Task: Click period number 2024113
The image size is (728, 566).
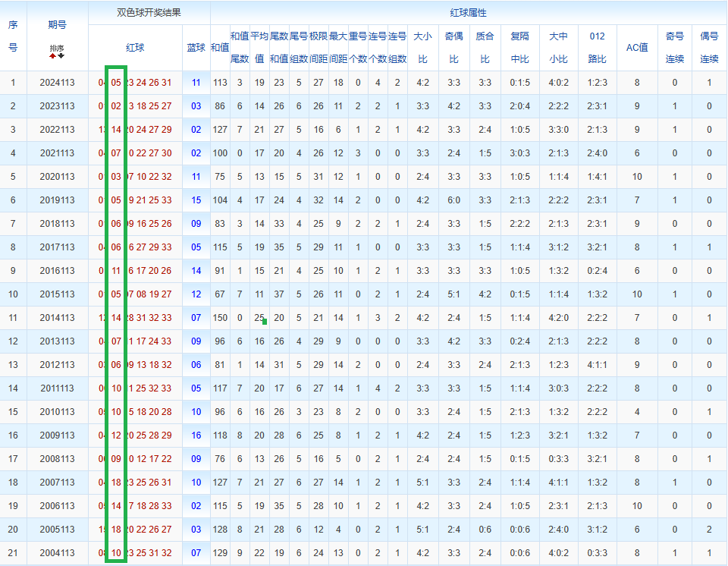Action: [x=57, y=83]
